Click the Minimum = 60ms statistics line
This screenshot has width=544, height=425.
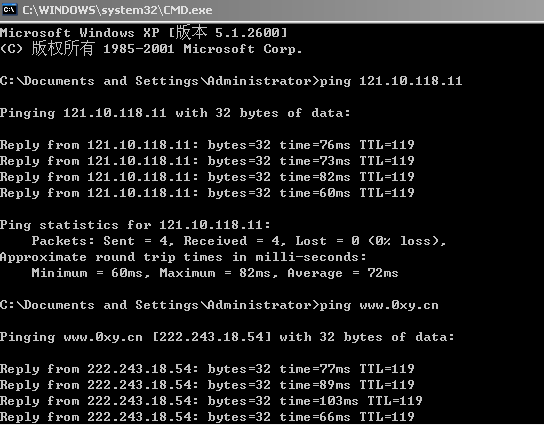pos(215,273)
